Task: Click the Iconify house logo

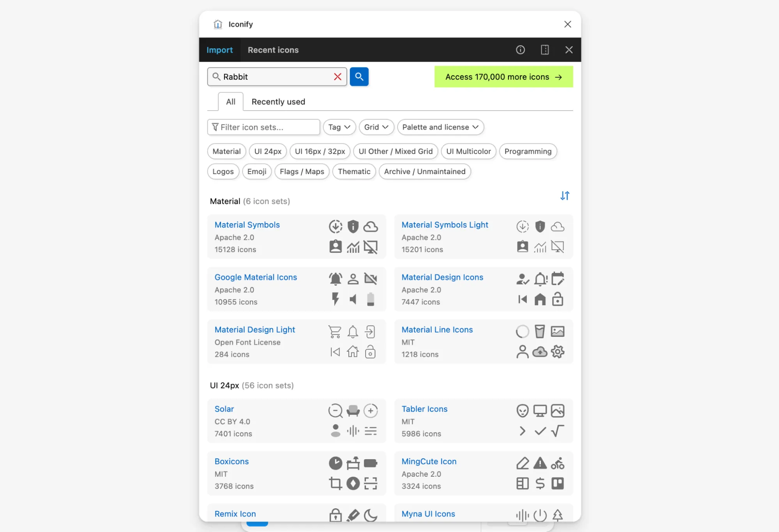Action: (218, 24)
